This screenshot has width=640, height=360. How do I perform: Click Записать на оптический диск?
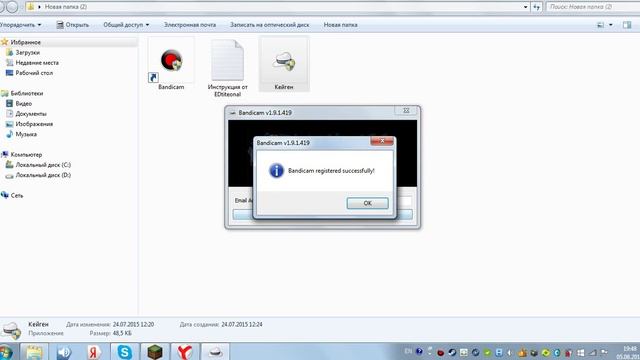(x=269, y=25)
